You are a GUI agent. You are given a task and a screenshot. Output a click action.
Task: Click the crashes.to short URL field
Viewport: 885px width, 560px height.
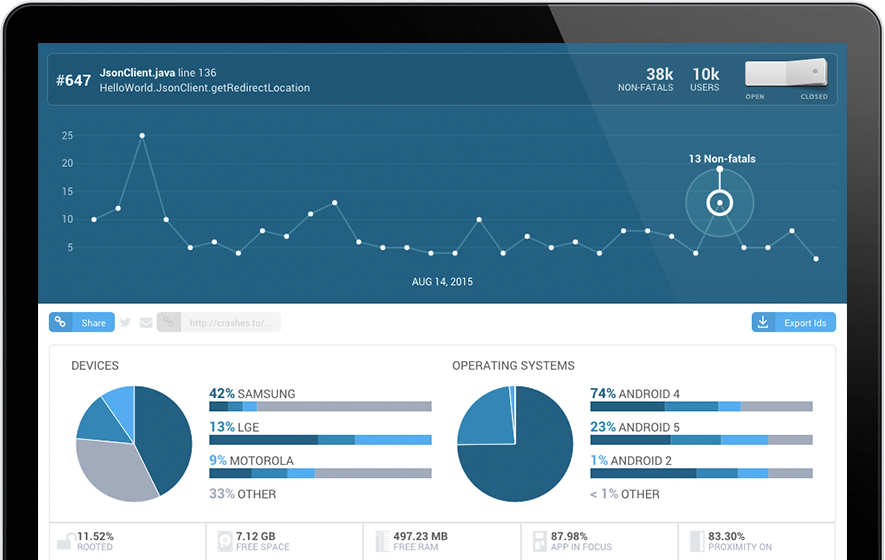(230, 322)
